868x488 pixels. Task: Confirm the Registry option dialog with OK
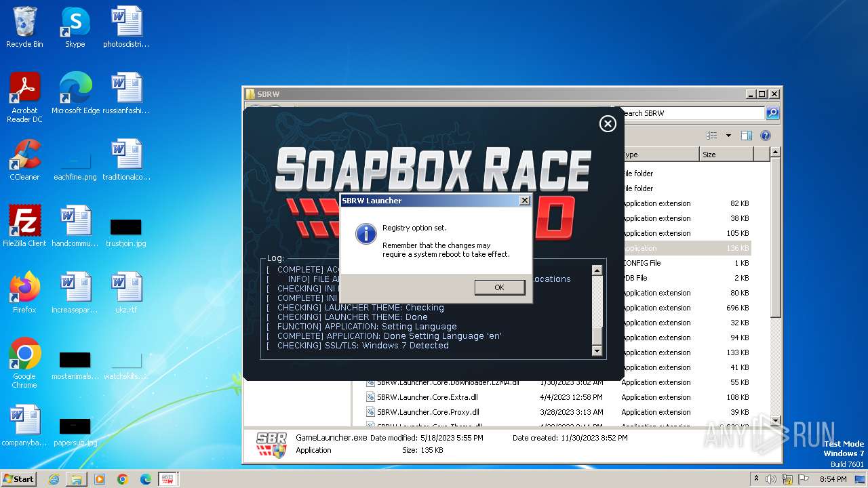pos(499,287)
